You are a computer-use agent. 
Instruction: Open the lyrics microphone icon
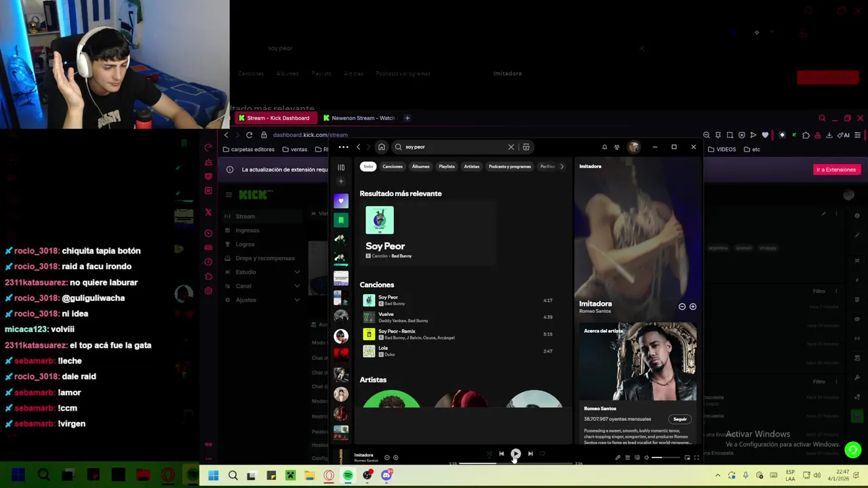tap(618, 457)
